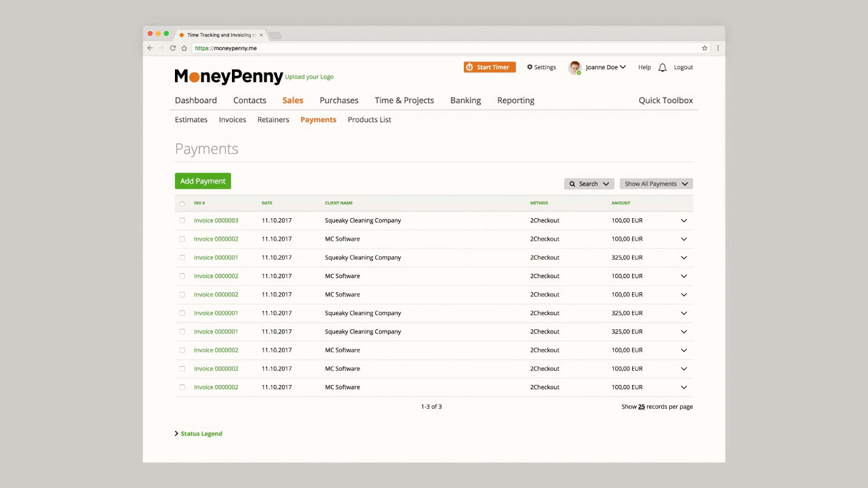The height and width of the screenshot is (488, 868).
Task: Bookmark the page with the star icon
Action: (705, 48)
